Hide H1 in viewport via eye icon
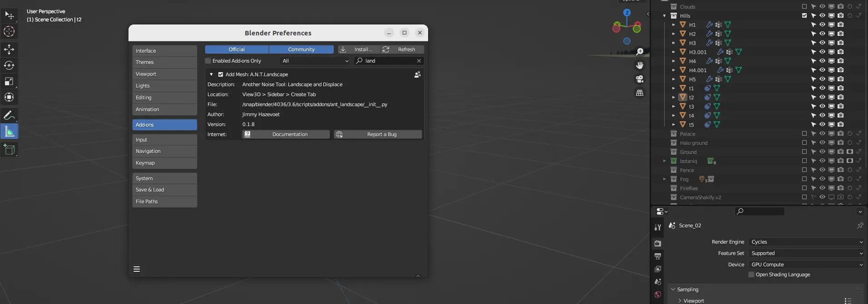Image resolution: width=868 pixels, height=304 pixels. tap(822, 25)
